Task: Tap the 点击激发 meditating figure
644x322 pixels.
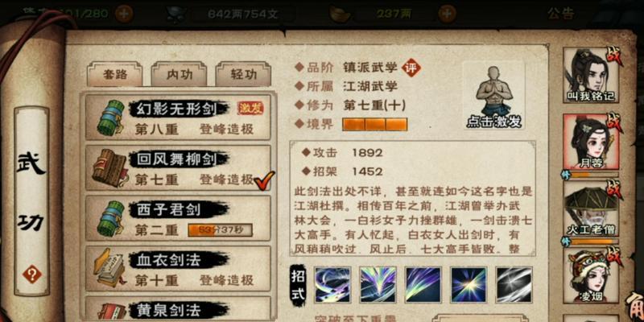Action: pos(493,95)
